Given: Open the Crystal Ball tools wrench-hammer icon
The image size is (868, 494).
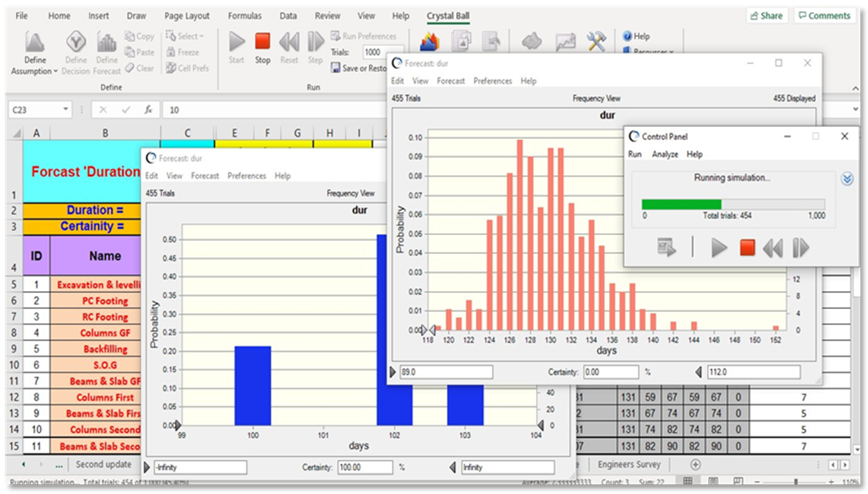Looking at the screenshot, I should [596, 41].
